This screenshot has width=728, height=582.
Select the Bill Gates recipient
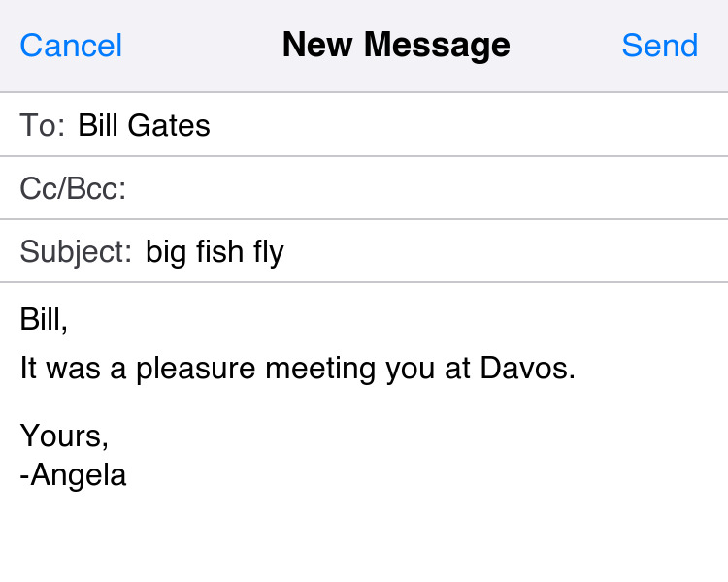[x=144, y=125]
